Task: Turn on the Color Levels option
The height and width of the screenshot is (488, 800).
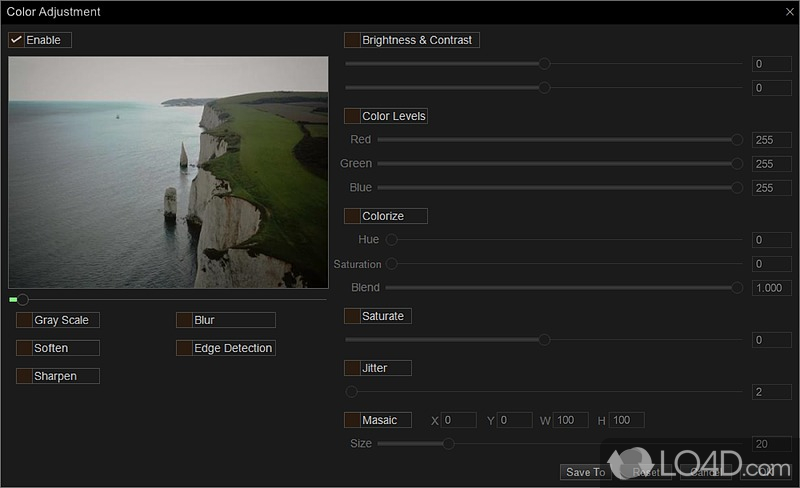Action: pyautogui.click(x=352, y=116)
